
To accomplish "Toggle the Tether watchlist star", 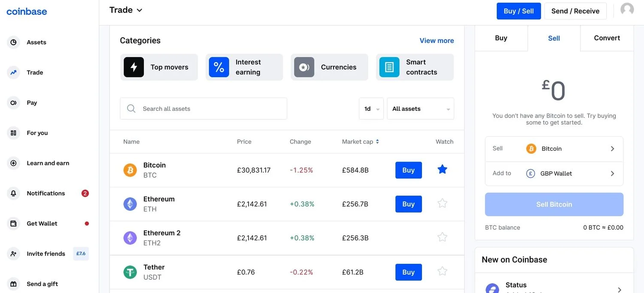I will [442, 272].
